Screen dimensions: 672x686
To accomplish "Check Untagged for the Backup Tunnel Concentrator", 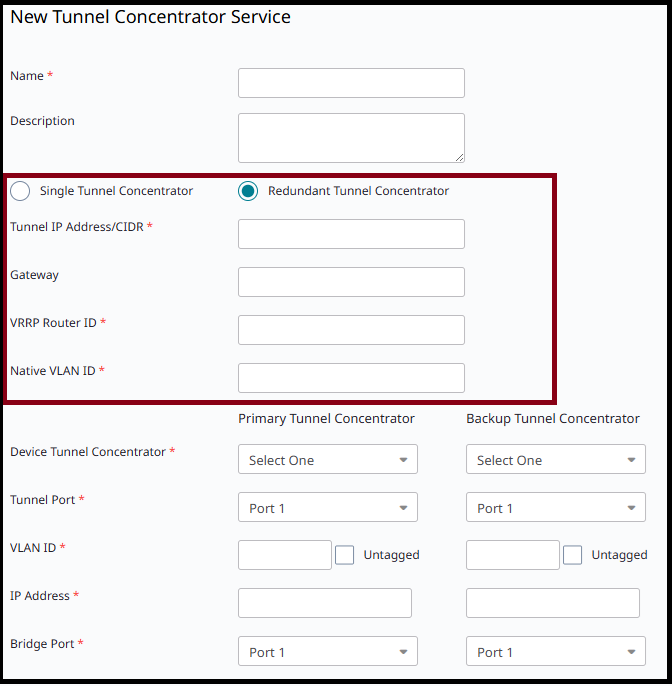I will (573, 555).
